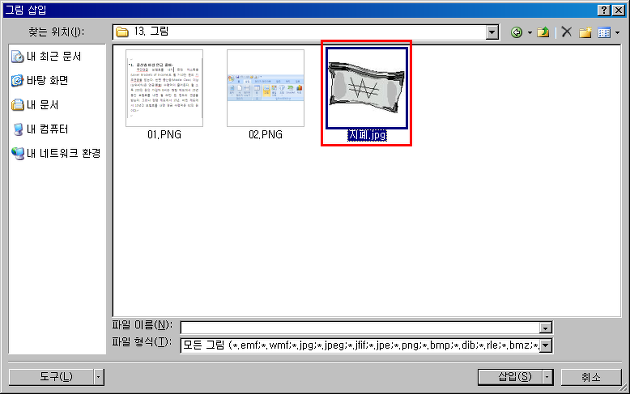
Task: Open the 도구(L) tools button
Action: 51,377
